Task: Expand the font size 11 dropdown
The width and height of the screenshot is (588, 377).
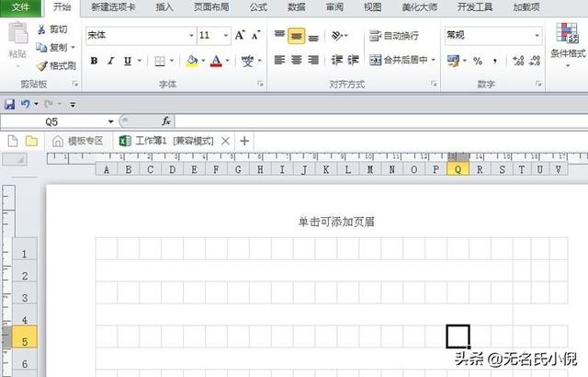Action: 226,36
